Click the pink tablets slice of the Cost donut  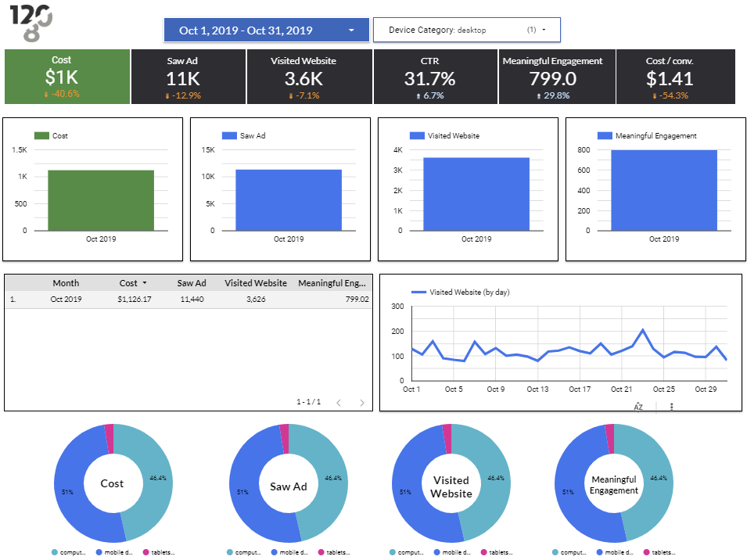point(109,438)
